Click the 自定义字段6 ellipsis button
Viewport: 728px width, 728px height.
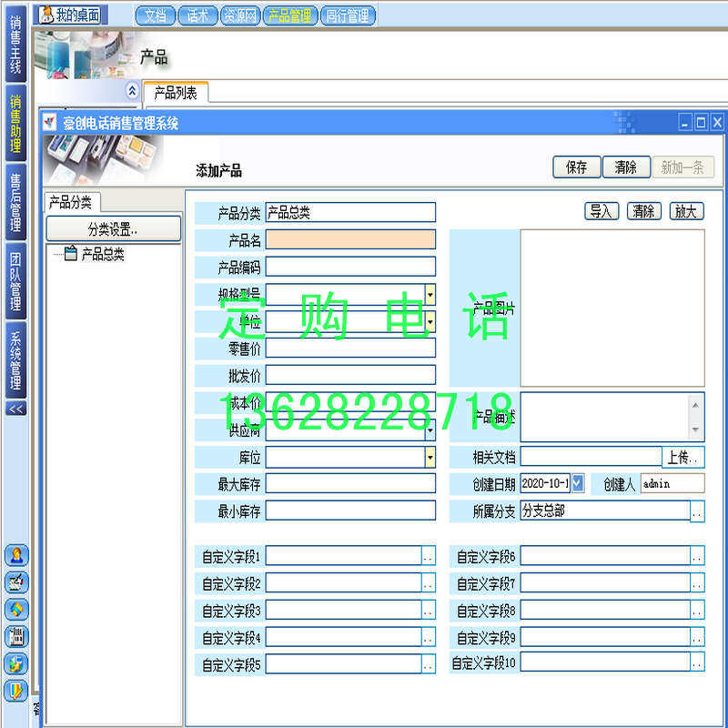coord(697,556)
